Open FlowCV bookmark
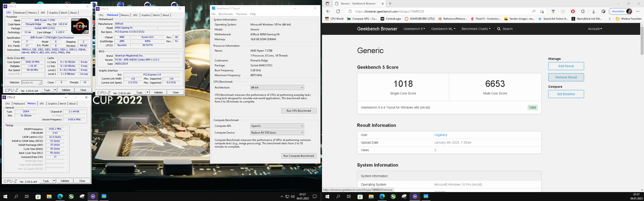The height and width of the screenshot is (201, 644). pos(485,19)
